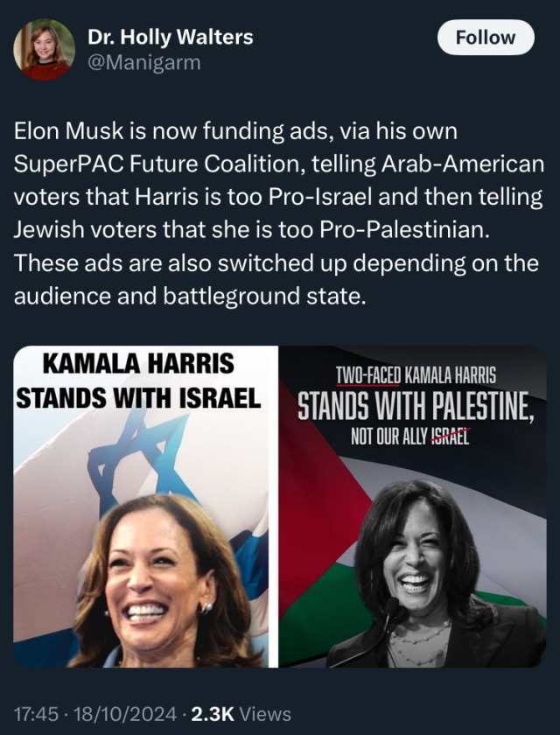Click "STANDS WITH PALESTINE" headline text
Image resolution: width=560 pixels, height=735 pixels.
[x=416, y=406]
